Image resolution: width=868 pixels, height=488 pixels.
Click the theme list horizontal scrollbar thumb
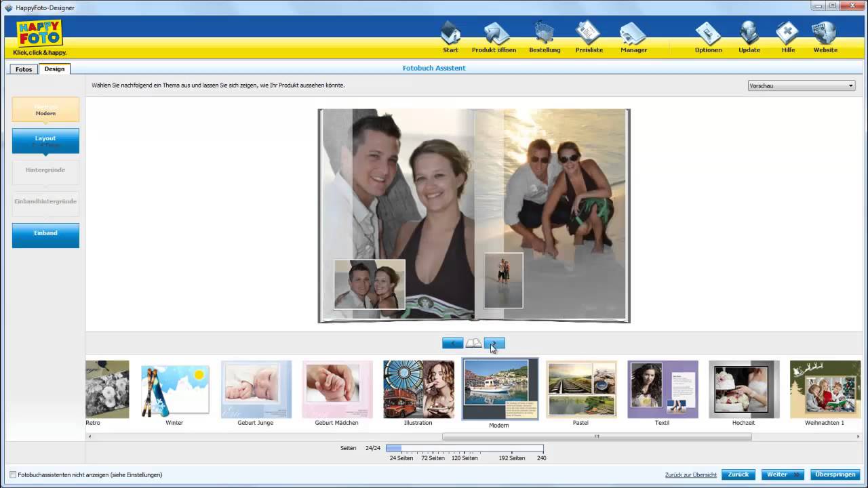point(597,436)
